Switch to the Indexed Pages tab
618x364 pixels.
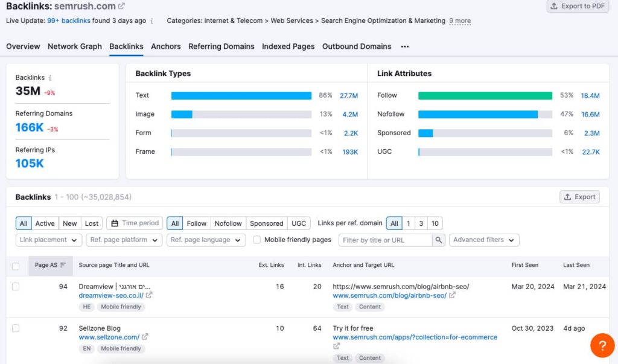(288, 46)
